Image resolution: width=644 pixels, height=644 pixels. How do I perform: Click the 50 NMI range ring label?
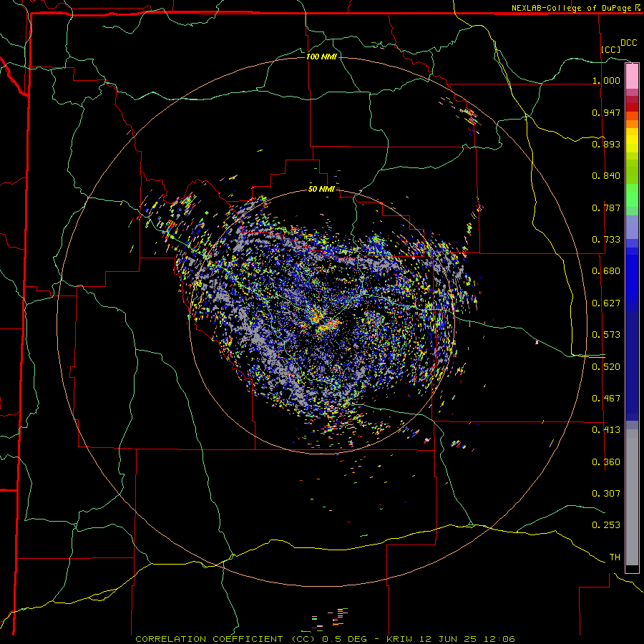click(321, 190)
